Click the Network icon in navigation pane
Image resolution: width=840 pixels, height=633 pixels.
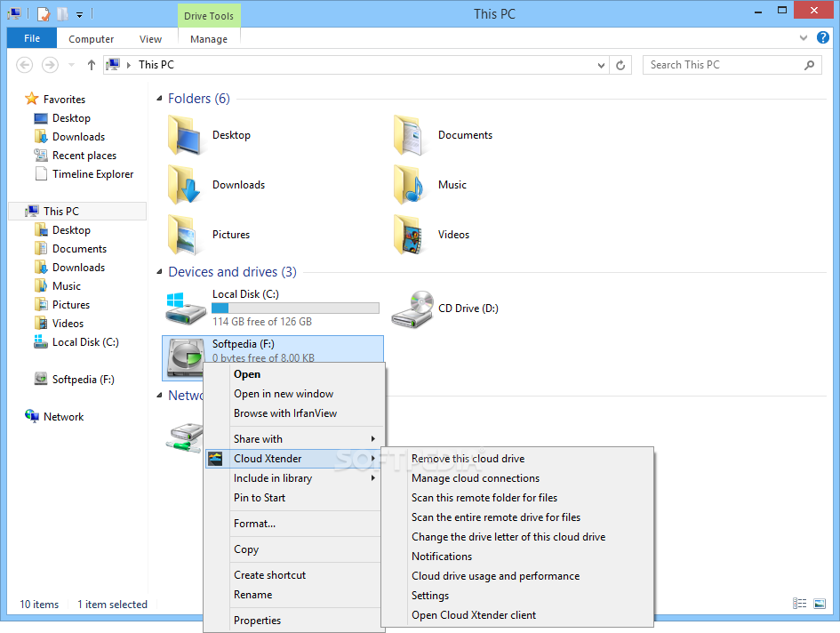pos(32,416)
